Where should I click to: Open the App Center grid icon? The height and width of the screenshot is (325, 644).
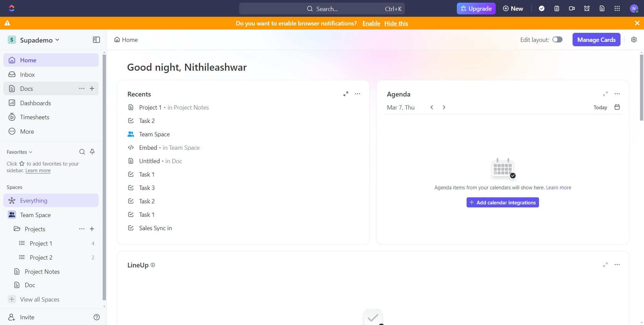pos(617,8)
